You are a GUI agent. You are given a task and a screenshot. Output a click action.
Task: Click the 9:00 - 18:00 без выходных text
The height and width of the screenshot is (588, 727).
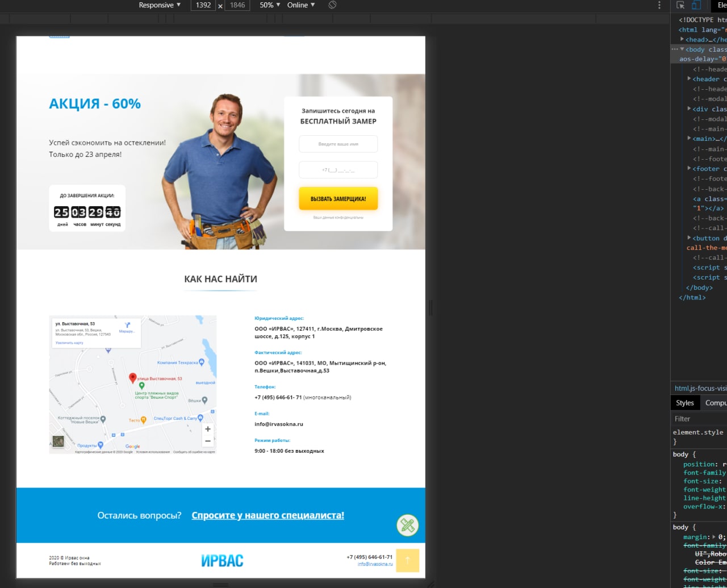289,451
